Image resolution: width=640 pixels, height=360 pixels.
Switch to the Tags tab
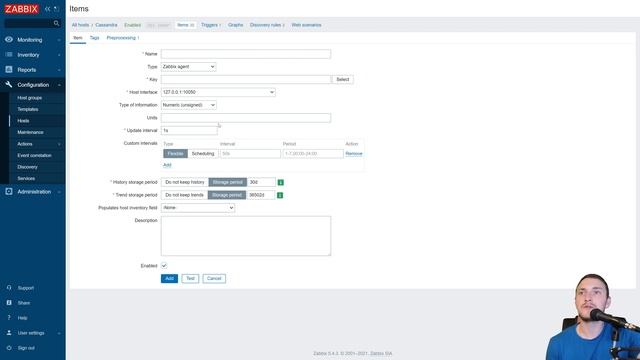tap(94, 38)
